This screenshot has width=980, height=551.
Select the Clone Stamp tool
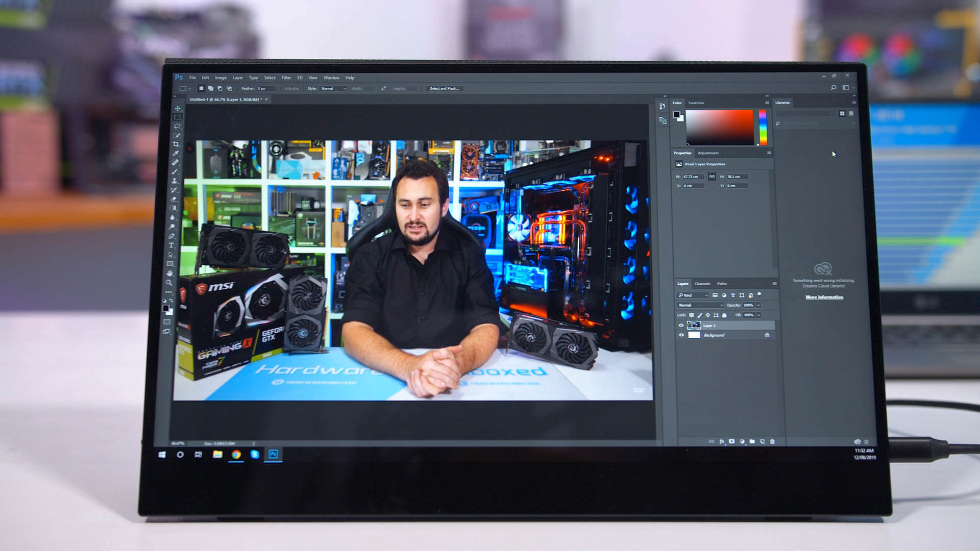pos(175,181)
